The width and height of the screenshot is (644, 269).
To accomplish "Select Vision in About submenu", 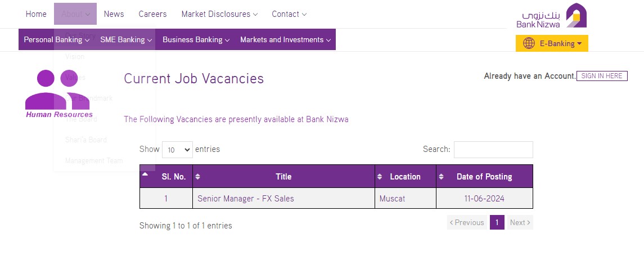I will pyautogui.click(x=75, y=57).
